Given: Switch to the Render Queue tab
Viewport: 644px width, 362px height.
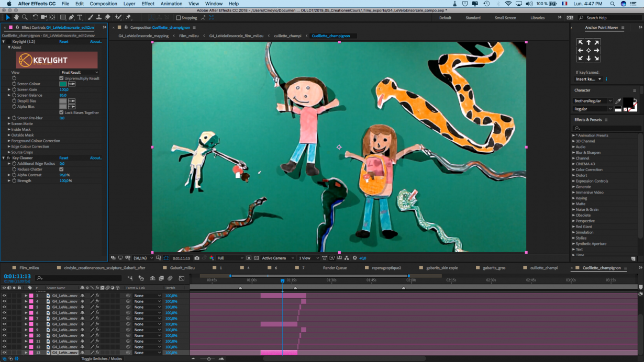Looking at the screenshot, I should point(335,268).
